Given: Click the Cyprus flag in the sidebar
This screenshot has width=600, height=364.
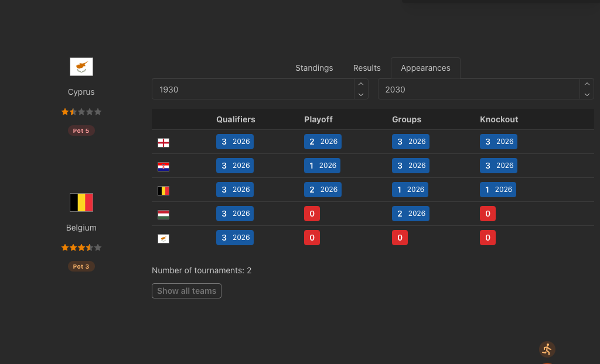Looking at the screenshot, I should point(81,67).
